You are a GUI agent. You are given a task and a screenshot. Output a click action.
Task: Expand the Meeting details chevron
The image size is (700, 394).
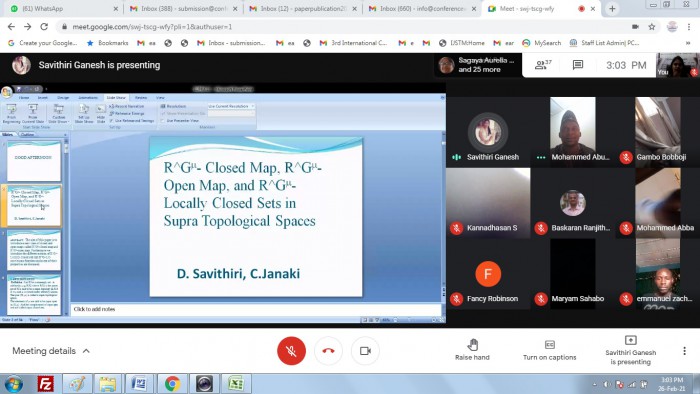[86, 351]
